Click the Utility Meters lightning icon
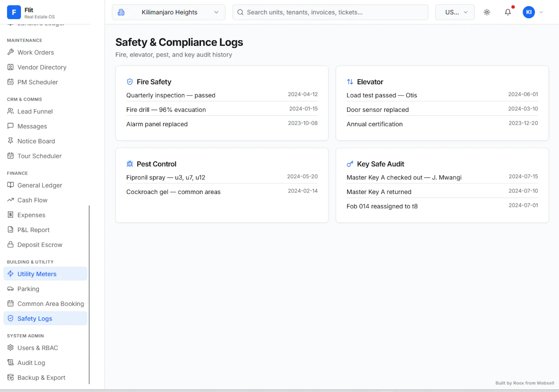The height and width of the screenshot is (392, 559). pyautogui.click(x=10, y=274)
